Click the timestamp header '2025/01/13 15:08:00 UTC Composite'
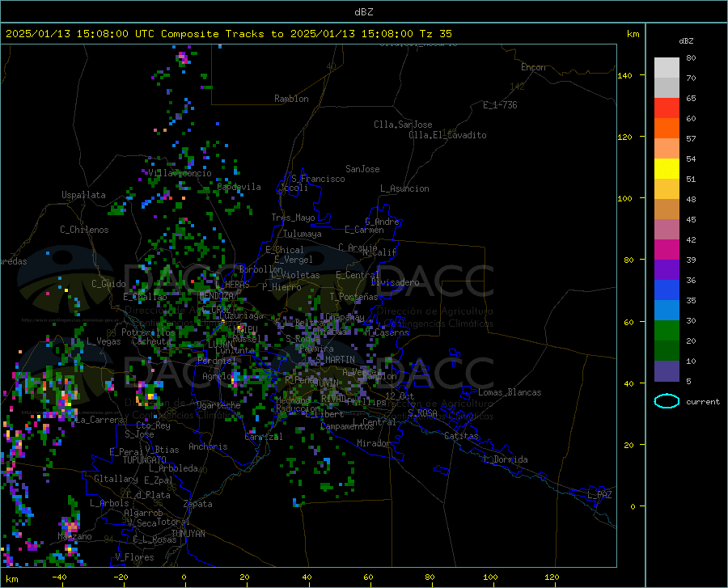Screen dimensions: 728x588 click(x=112, y=34)
